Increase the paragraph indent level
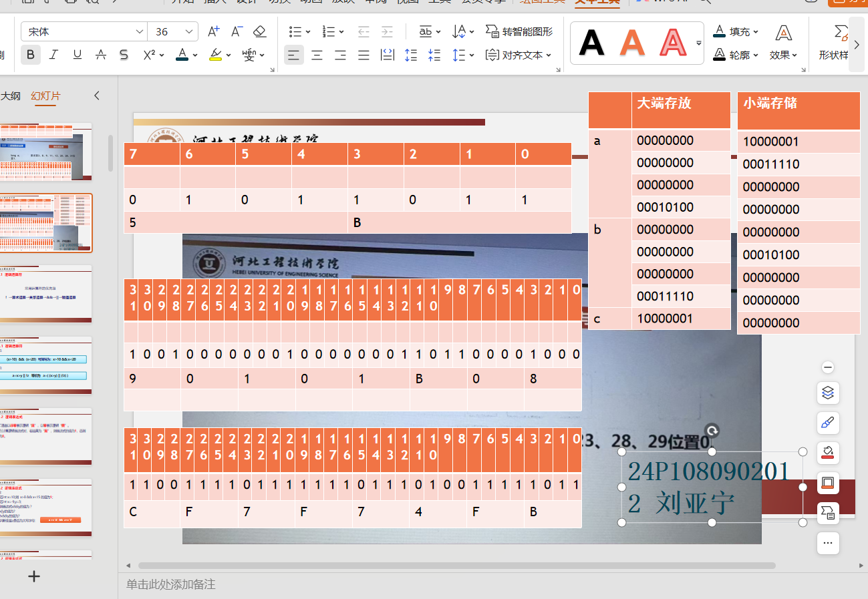Viewport: 868px width, 599px height. (387, 31)
